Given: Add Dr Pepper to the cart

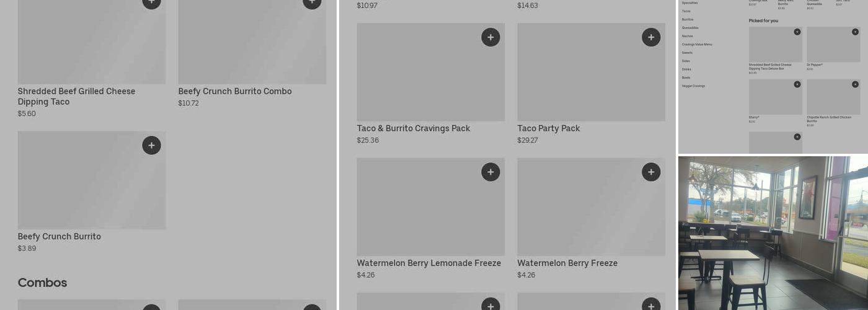Looking at the screenshot, I should click(x=855, y=32).
